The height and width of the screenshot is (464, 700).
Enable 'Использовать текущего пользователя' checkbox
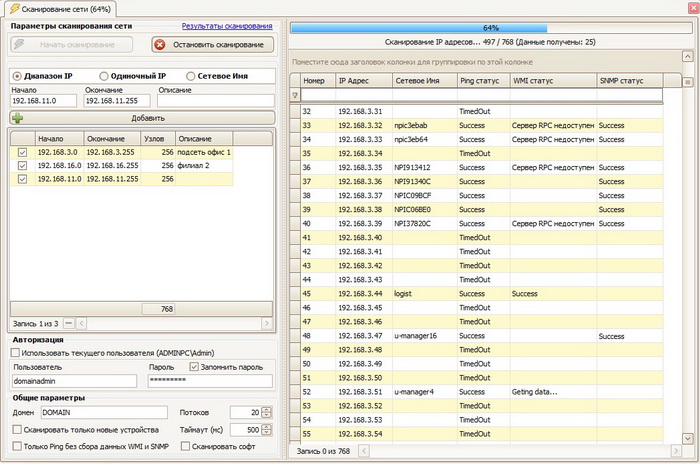16,353
